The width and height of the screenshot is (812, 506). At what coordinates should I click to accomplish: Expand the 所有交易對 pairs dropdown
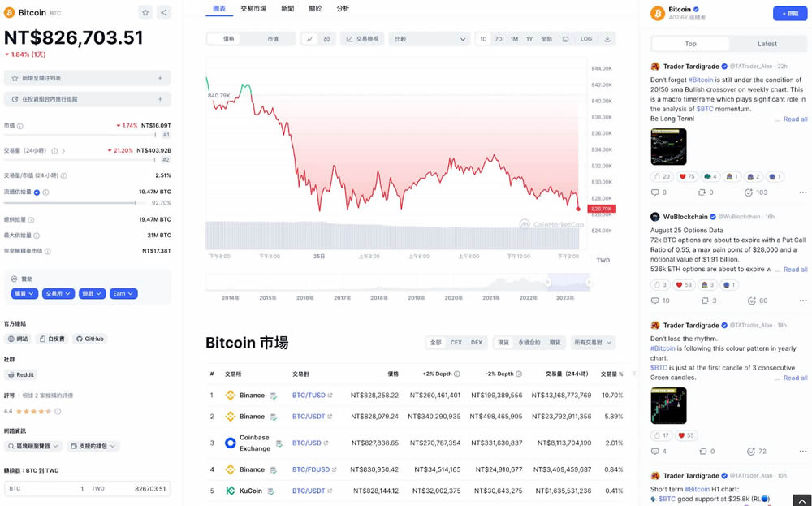click(593, 343)
